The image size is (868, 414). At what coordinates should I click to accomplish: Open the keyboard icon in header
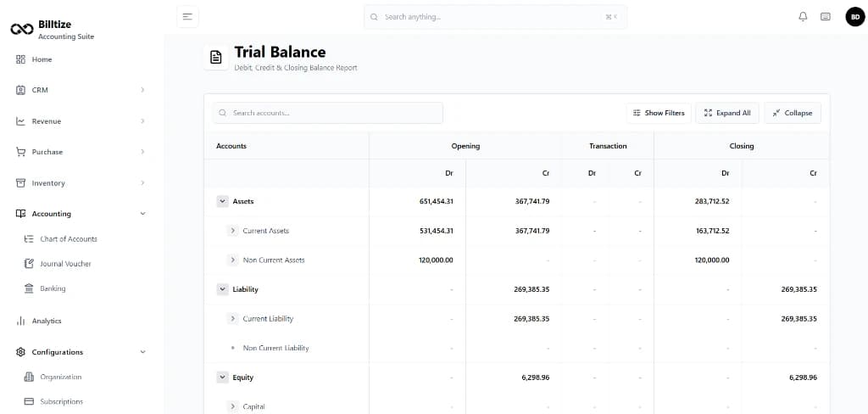pyautogui.click(x=826, y=17)
